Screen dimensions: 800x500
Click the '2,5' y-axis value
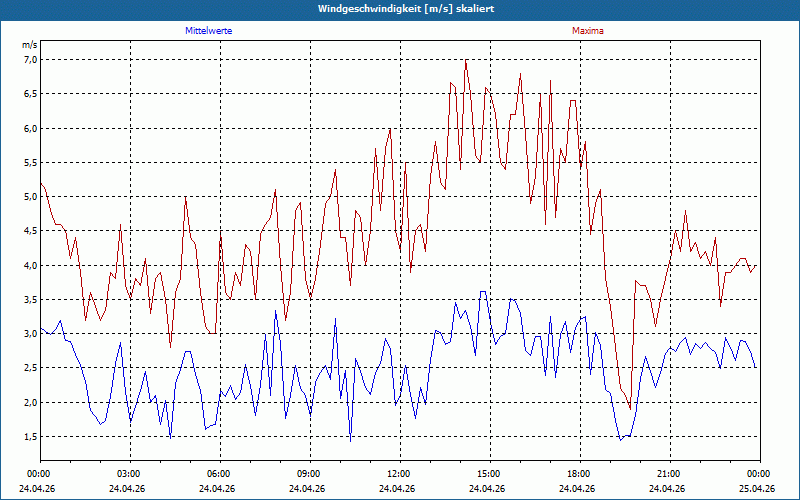31,368
